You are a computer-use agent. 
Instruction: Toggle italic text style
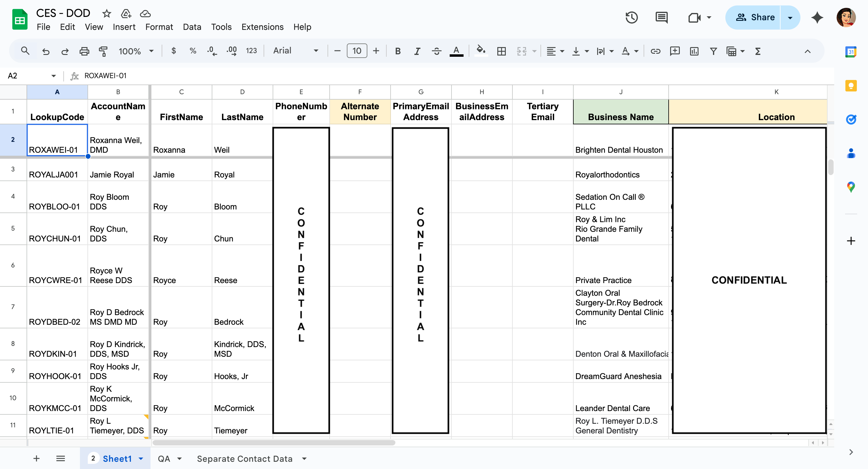[x=417, y=51]
